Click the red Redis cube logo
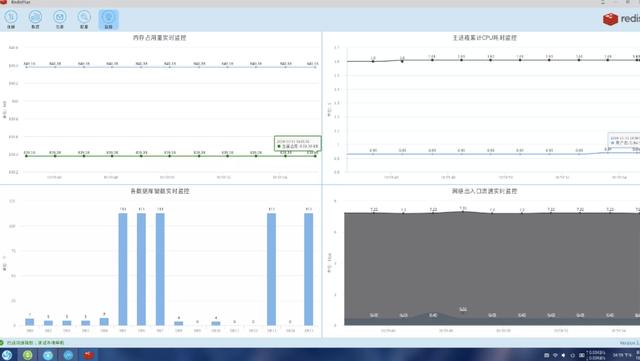 [x=610, y=19]
